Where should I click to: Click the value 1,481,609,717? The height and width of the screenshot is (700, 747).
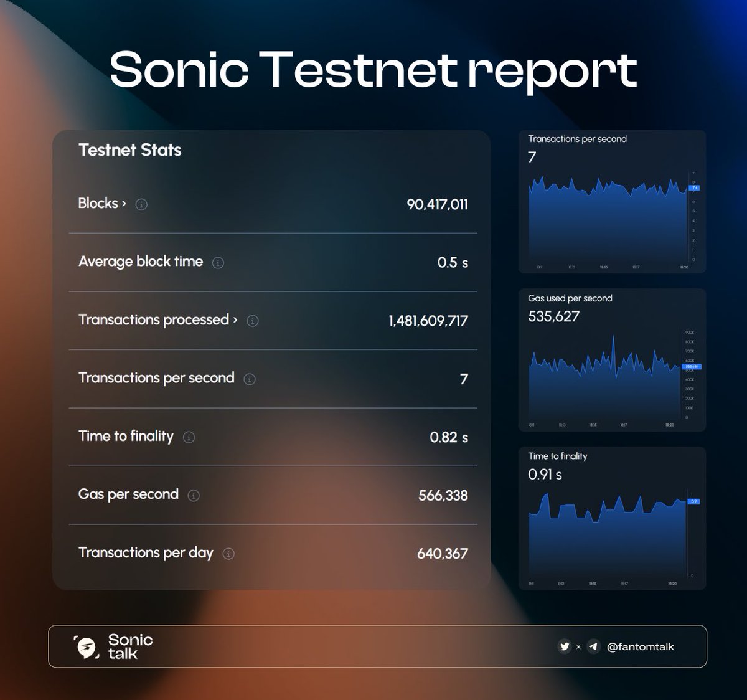click(428, 321)
